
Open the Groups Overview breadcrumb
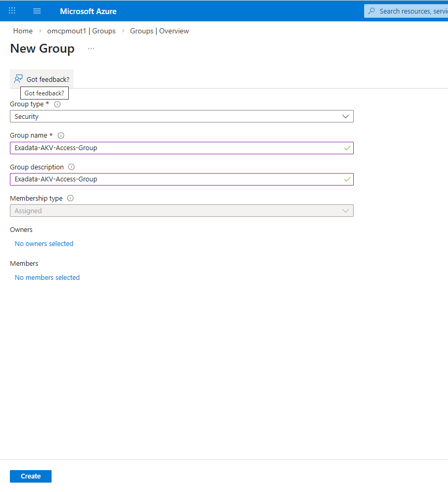pos(159,31)
